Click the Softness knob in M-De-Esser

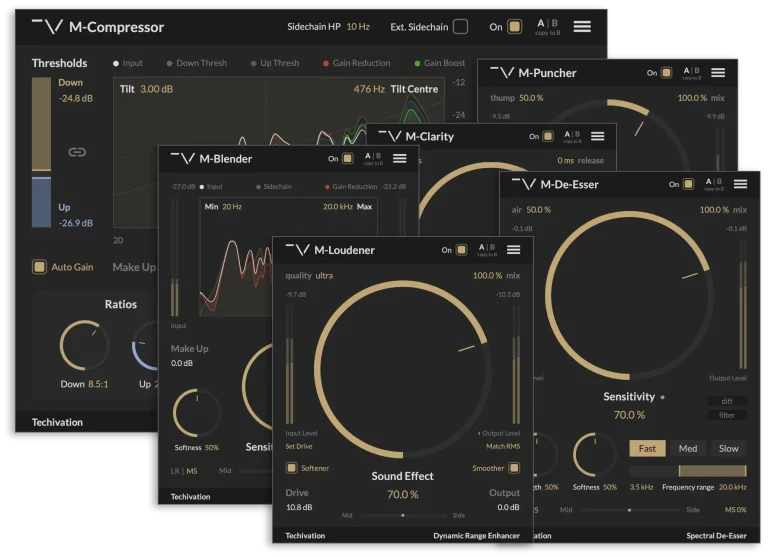click(595, 455)
